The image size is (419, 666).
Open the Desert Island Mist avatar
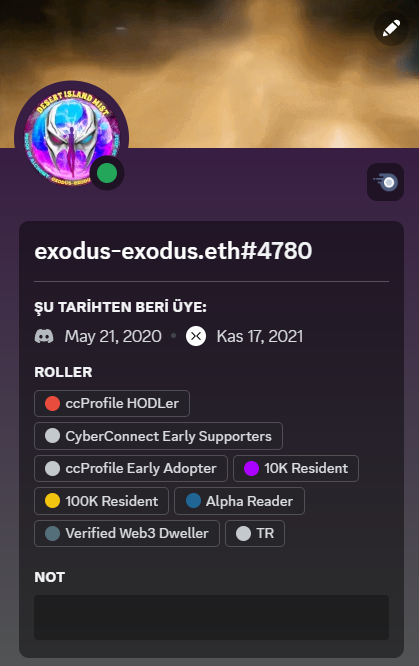pos(71,138)
